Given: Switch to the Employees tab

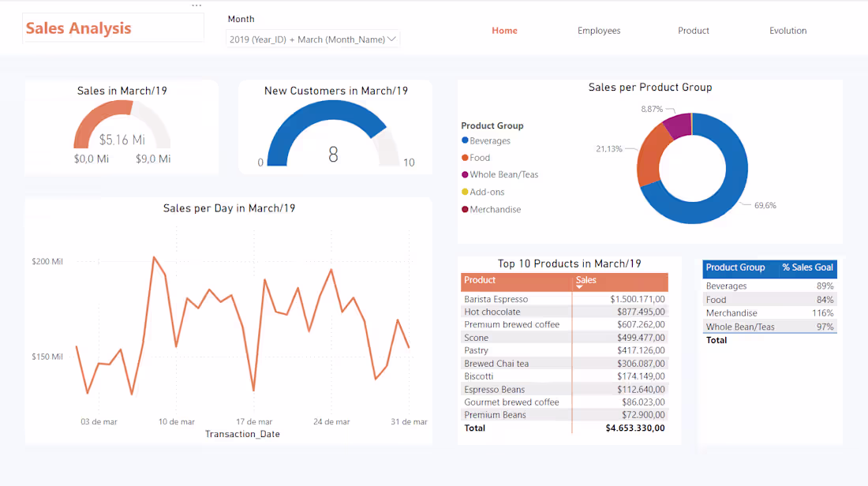Looking at the screenshot, I should coord(599,30).
